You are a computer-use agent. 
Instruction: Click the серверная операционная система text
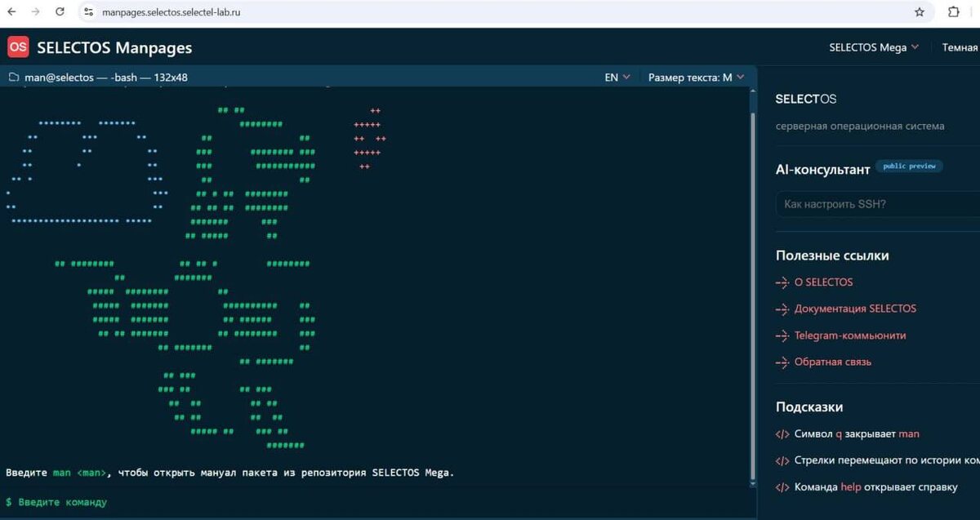860,126
